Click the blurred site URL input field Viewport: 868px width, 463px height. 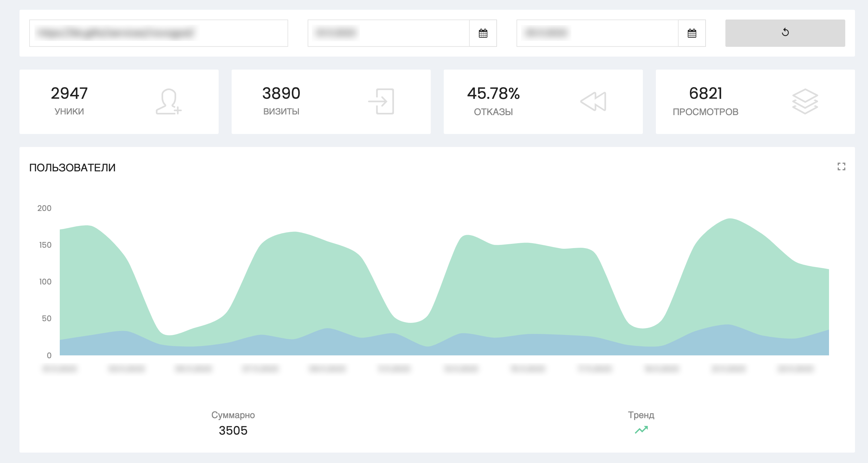point(159,33)
